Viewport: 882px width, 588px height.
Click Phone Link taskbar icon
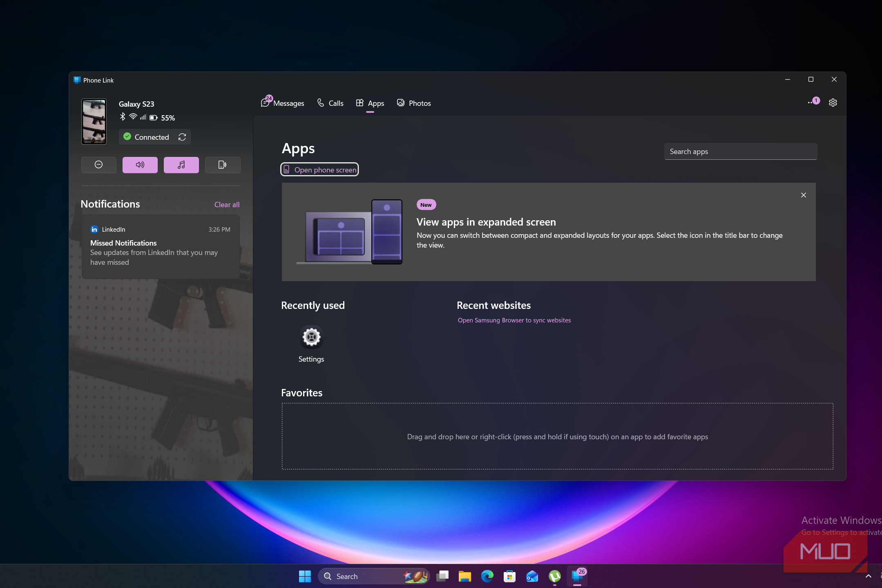[577, 576]
